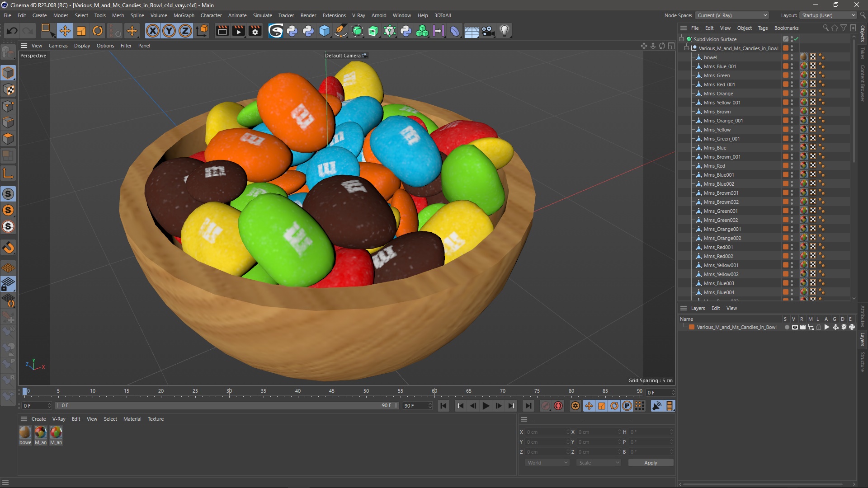Click Record Active Objects keyframe button
Screen dimensions: 868x488
pos(546,406)
